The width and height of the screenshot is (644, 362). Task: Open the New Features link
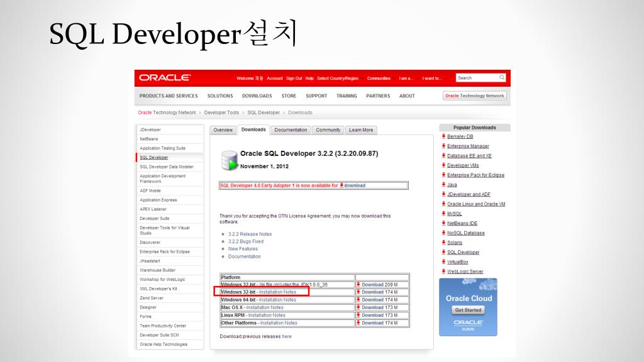243,249
